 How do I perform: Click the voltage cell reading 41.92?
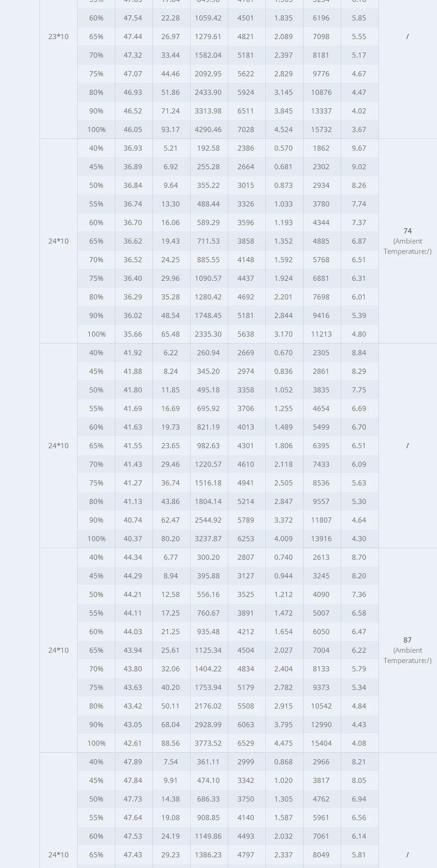[x=133, y=353]
